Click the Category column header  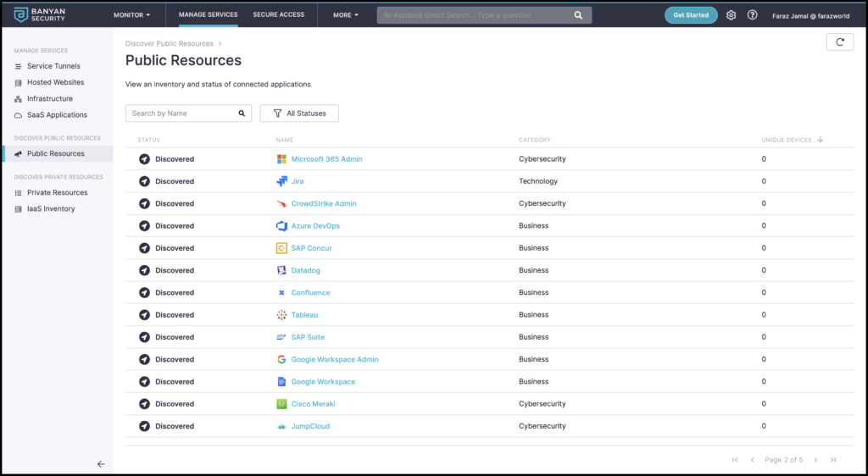click(535, 141)
